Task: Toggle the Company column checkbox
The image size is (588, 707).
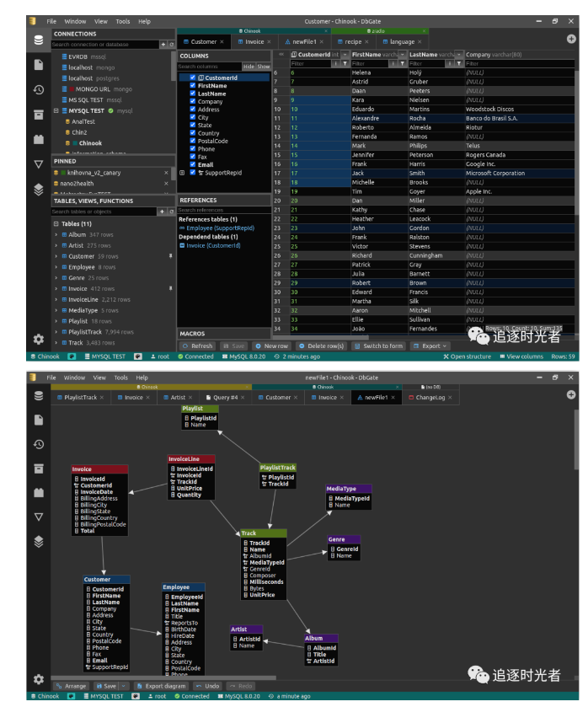Action: (193, 101)
